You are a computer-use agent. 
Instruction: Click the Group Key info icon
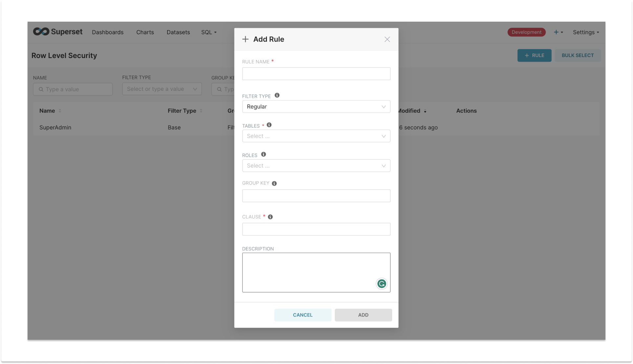tap(274, 183)
